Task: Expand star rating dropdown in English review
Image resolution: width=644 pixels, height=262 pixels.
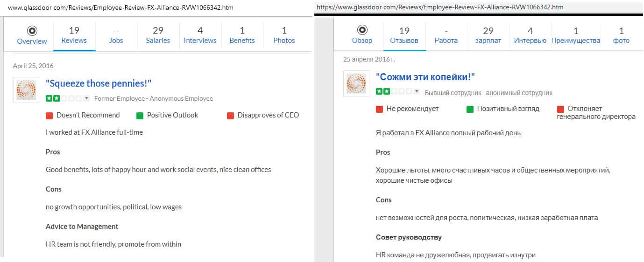Action: (86, 98)
